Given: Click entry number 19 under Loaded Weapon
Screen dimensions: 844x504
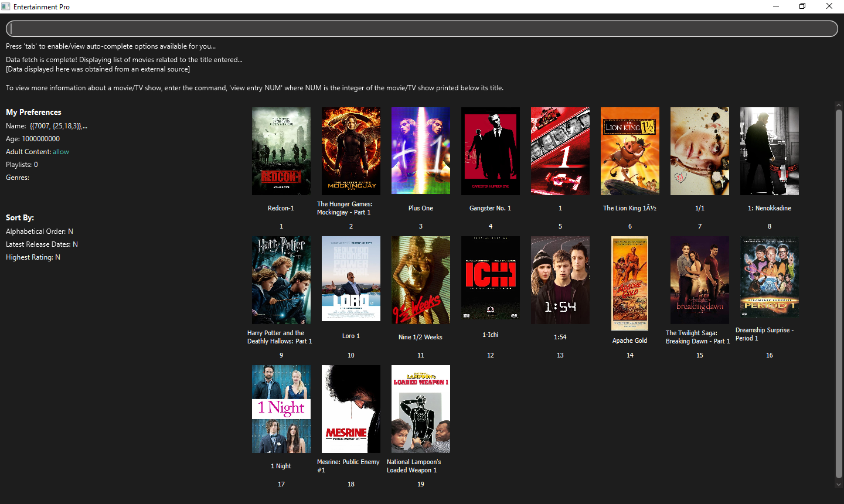Looking at the screenshot, I should (x=421, y=484).
